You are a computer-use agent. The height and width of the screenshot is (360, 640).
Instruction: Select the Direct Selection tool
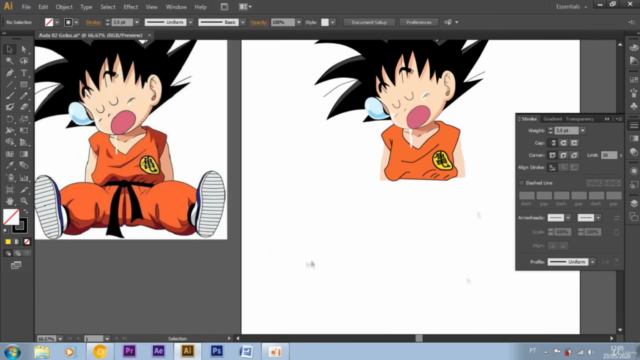click(x=24, y=49)
